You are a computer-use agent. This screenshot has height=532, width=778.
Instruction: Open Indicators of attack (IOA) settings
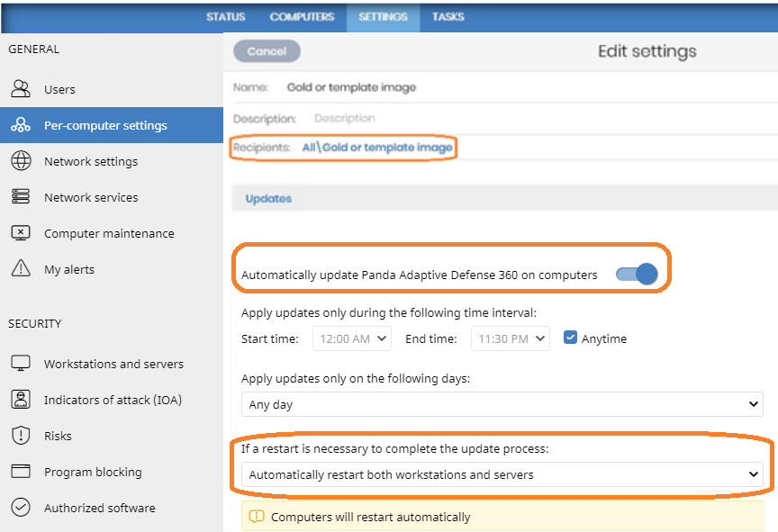point(112,400)
